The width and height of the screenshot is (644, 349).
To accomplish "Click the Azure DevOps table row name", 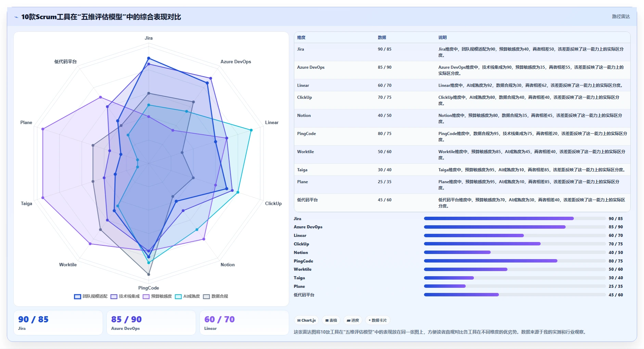I will tap(311, 67).
